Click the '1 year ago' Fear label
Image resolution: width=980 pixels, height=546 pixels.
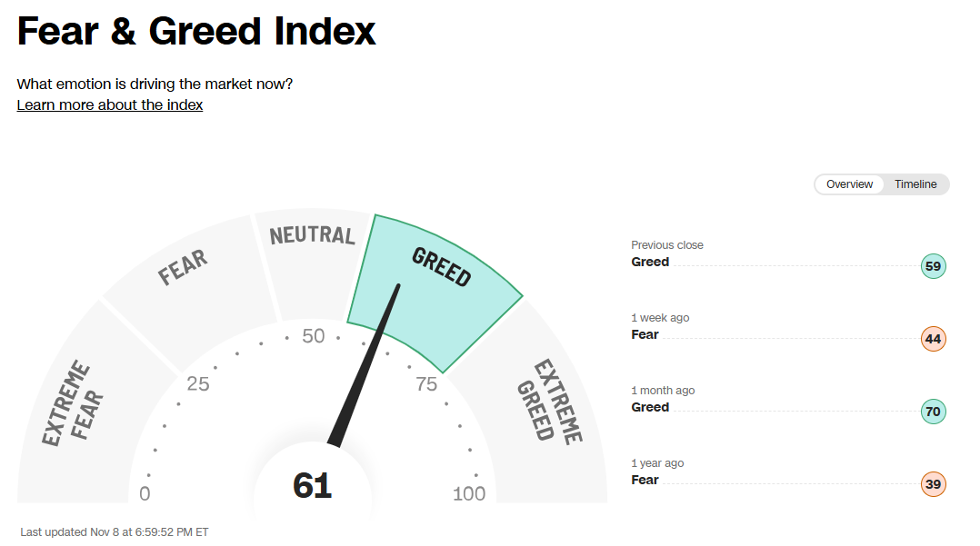[645, 480]
